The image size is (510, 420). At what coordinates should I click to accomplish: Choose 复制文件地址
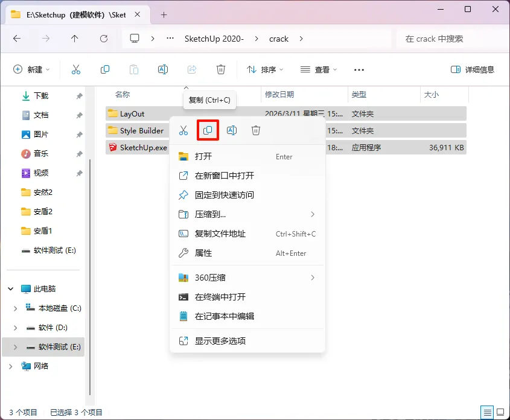pos(247,234)
